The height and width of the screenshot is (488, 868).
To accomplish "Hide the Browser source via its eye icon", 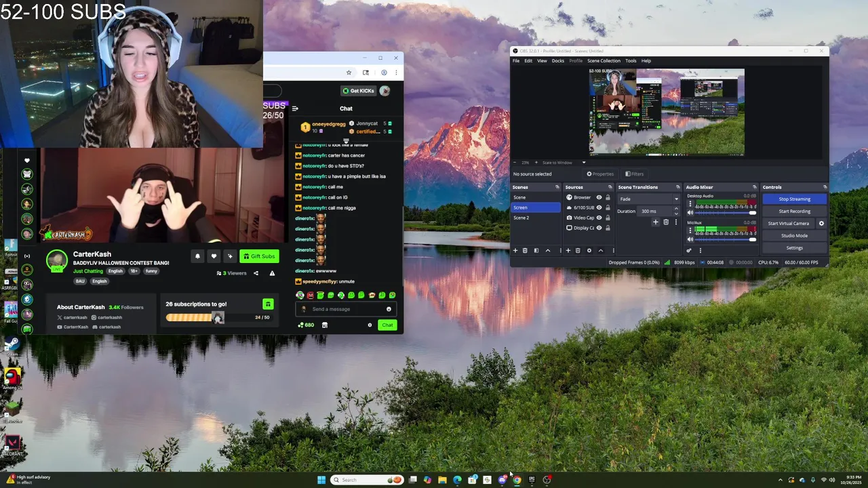I will [x=599, y=197].
